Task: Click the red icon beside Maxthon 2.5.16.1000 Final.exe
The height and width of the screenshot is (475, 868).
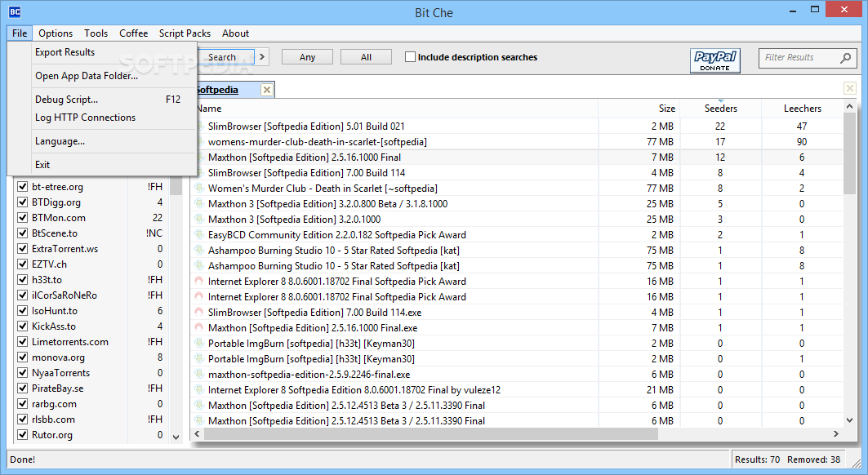Action: [199, 328]
